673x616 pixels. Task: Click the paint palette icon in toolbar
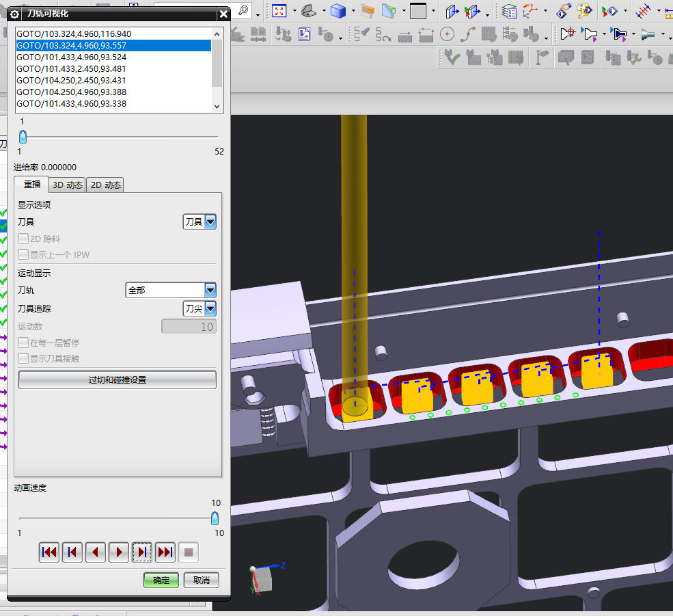[584, 10]
